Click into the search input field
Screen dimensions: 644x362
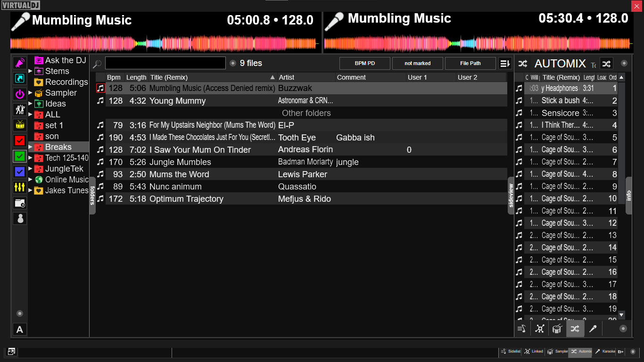165,63
